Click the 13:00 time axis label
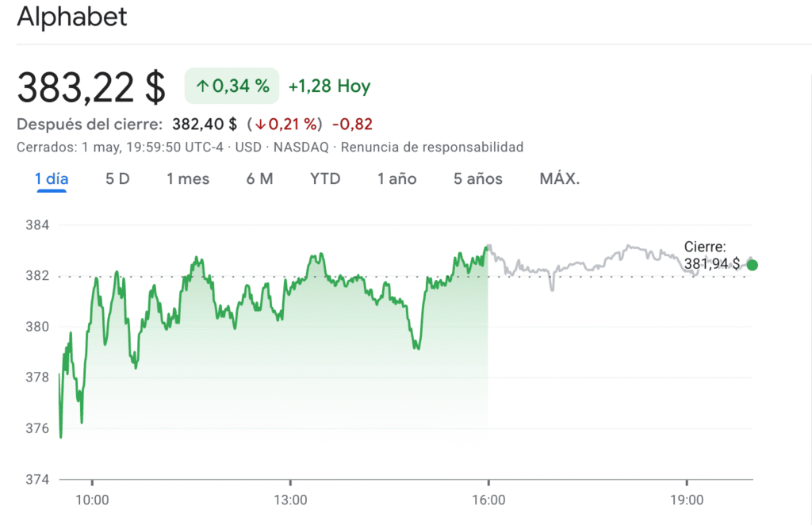 [290, 500]
